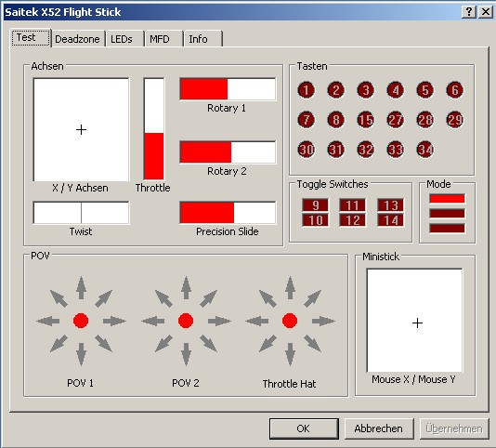Select button indicator 34 in Tasten group
This screenshot has height=448, width=496.
click(x=425, y=150)
